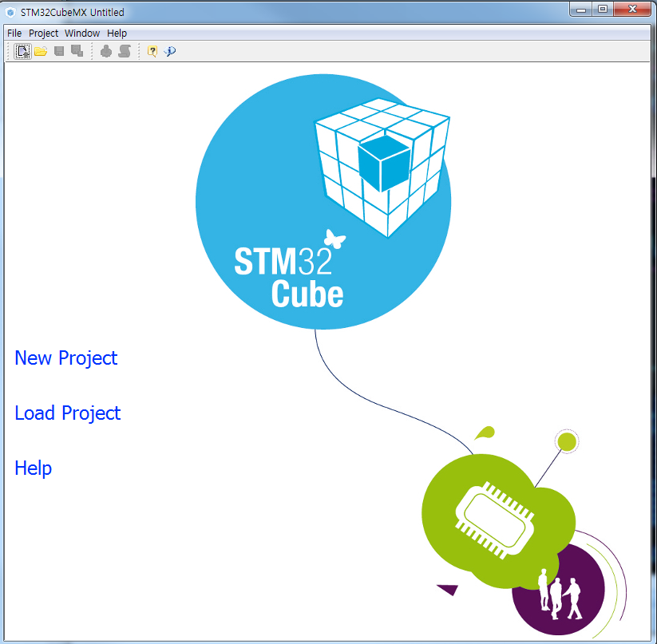Click the New Project toolbar icon

click(21, 51)
